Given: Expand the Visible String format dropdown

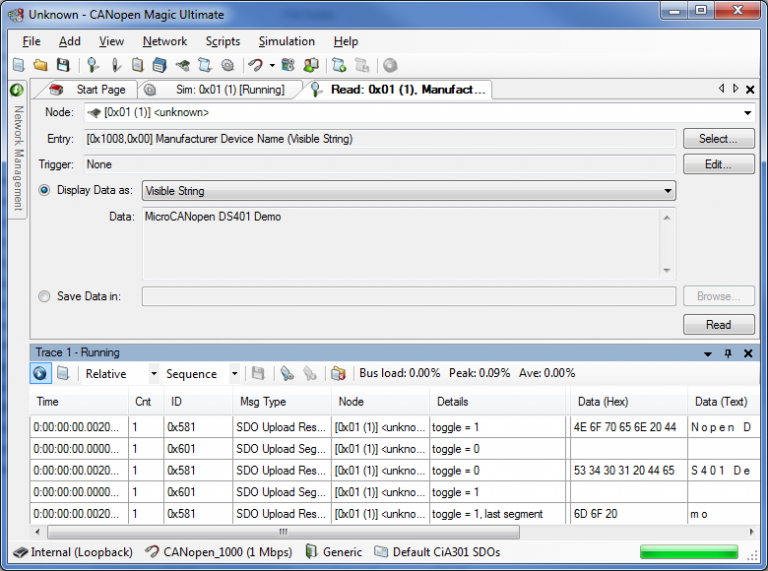Looking at the screenshot, I should [x=667, y=190].
